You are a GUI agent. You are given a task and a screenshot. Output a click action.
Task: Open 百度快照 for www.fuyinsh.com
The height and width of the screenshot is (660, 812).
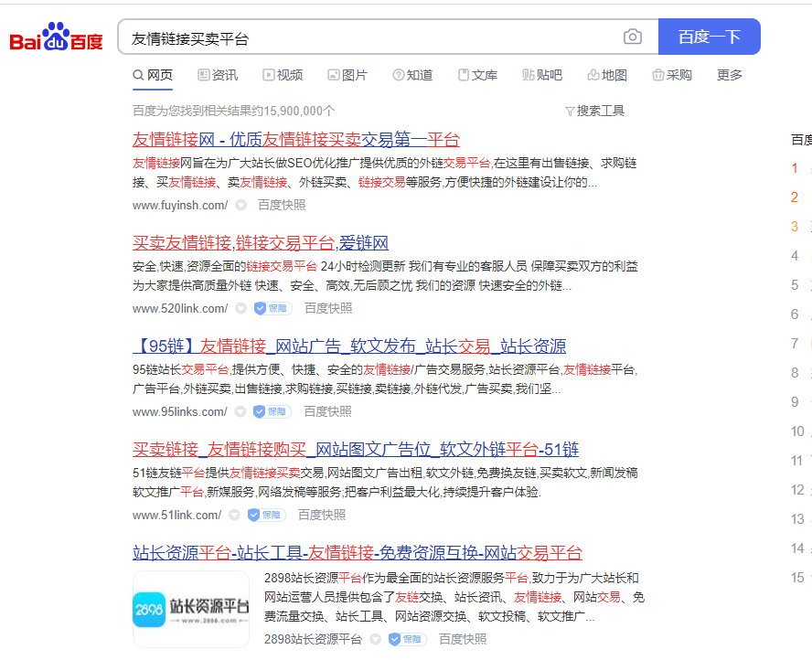pyautogui.click(x=282, y=206)
